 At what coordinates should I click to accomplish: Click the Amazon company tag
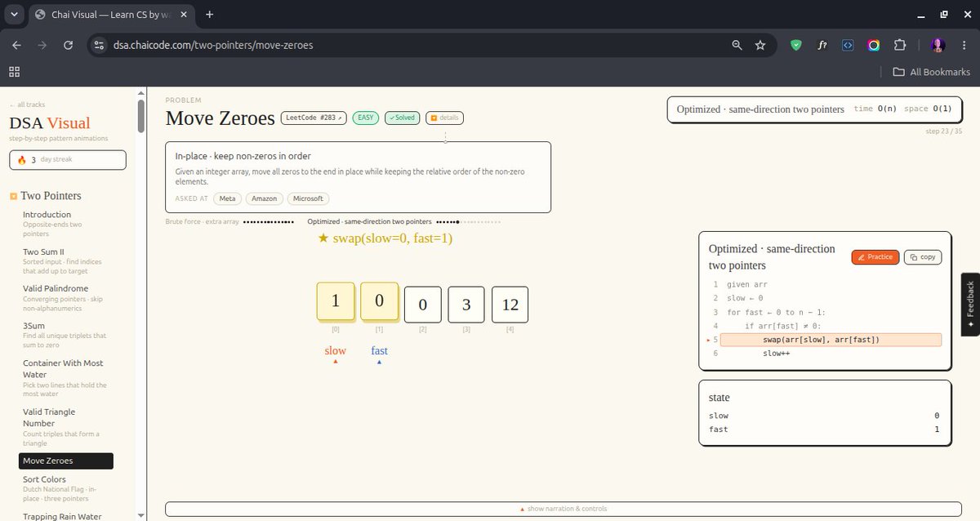coord(265,198)
